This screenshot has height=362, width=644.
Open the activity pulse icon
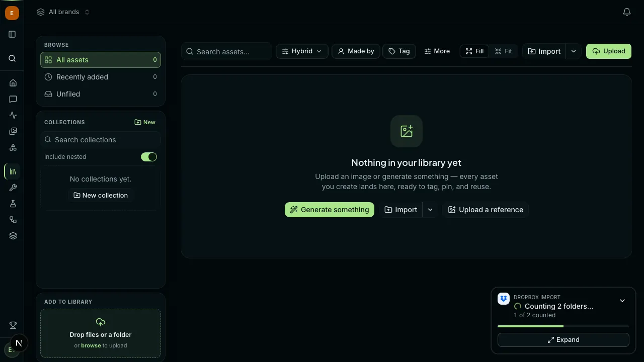coord(13,115)
